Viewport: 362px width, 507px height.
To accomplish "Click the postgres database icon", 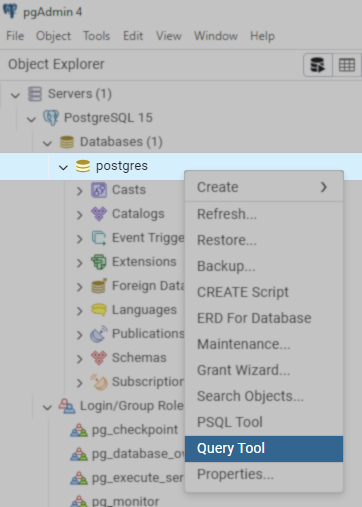I will (83, 166).
